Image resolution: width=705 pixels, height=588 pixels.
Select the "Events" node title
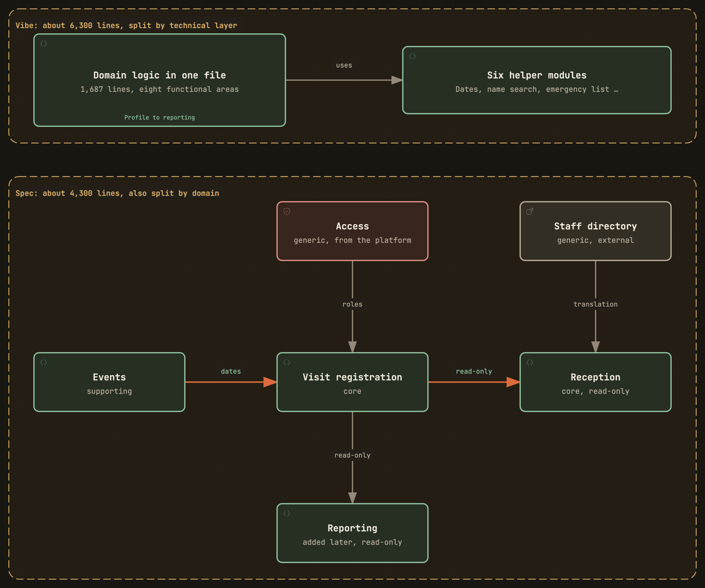click(x=109, y=377)
